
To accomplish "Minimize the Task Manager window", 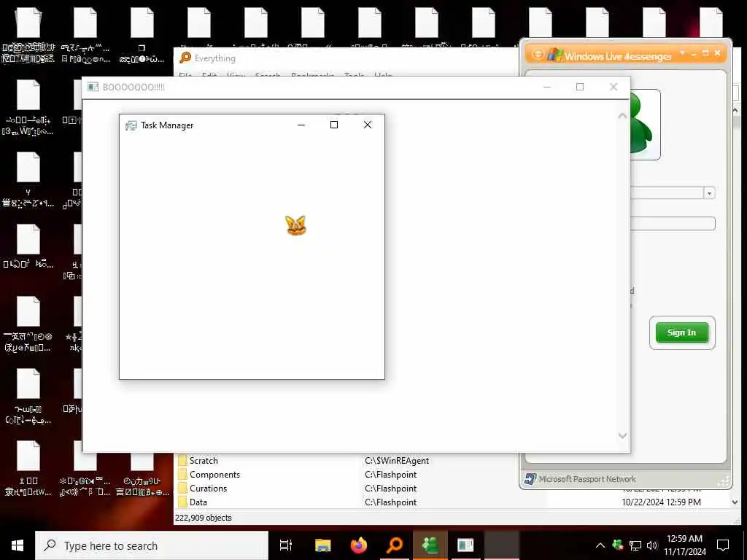I will coord(301,125).
